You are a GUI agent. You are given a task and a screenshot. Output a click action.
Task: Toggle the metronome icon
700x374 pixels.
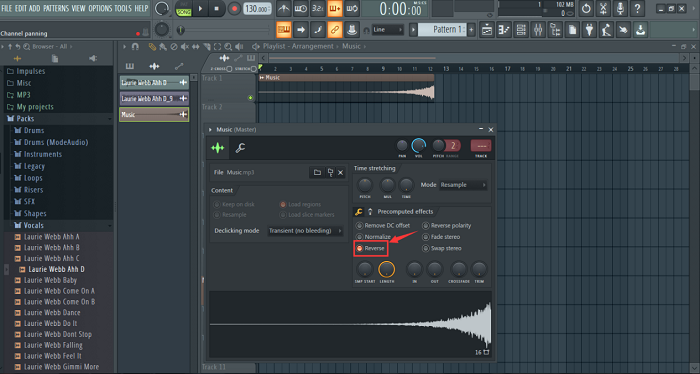tap(283, 8)
